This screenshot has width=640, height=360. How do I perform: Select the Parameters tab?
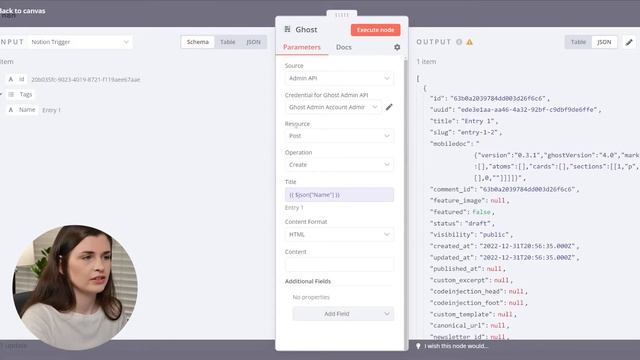(302, 47)
